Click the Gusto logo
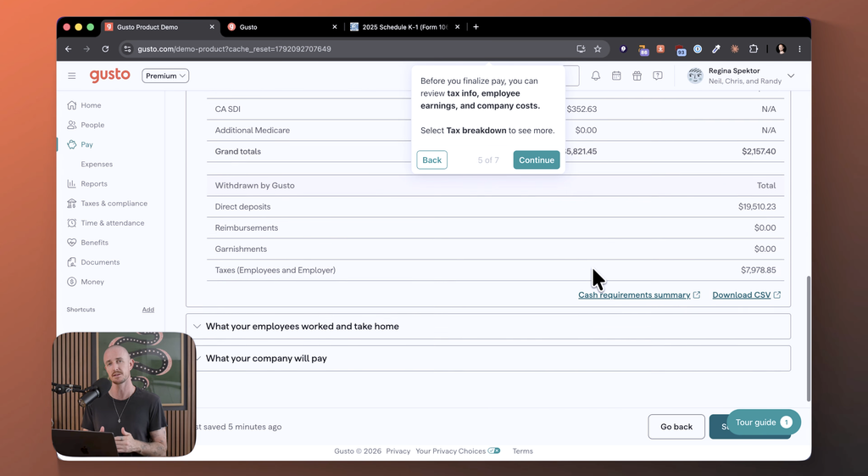 (109, 76)
